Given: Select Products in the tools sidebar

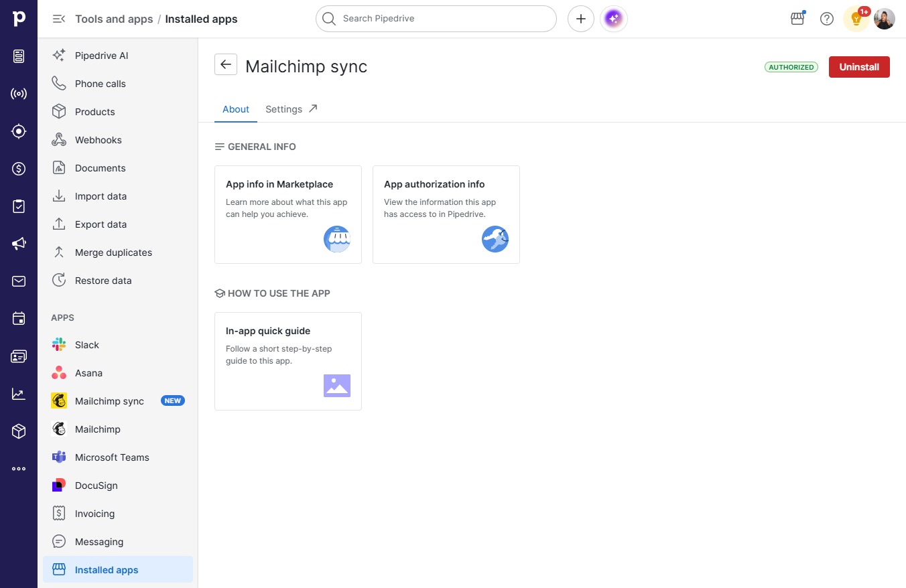Looking at the screenshot, I should [x=118, y=112].
